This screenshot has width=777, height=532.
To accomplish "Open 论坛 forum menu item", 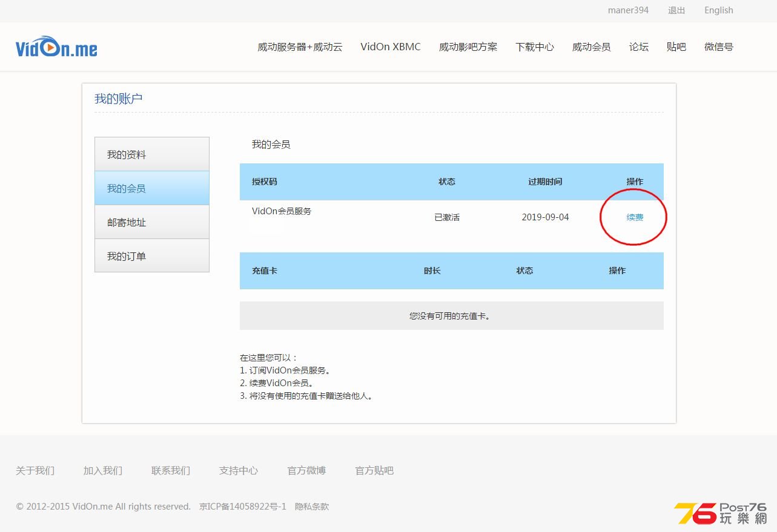I will [639, 47].
